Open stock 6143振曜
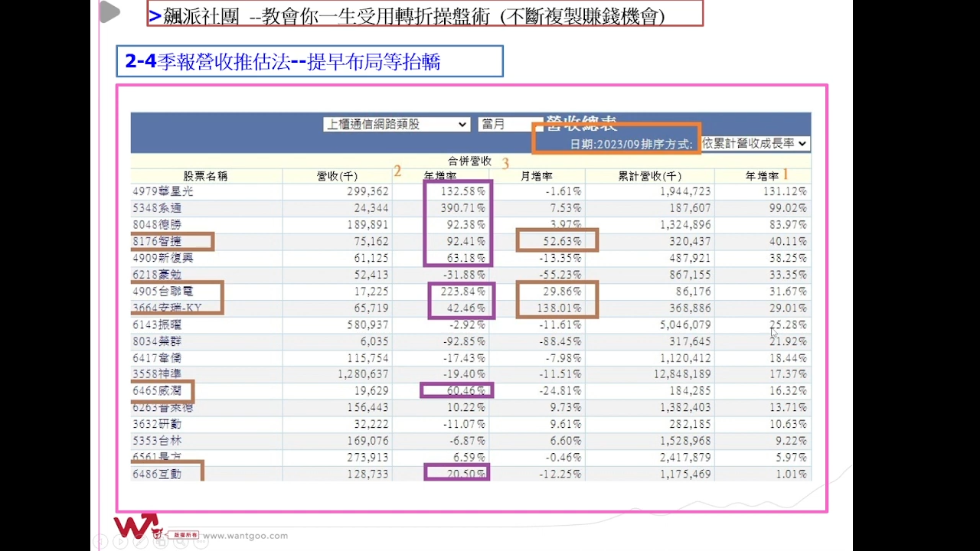Screen dimensions: 980x551 pyautogui.click(x=157, y=325)
